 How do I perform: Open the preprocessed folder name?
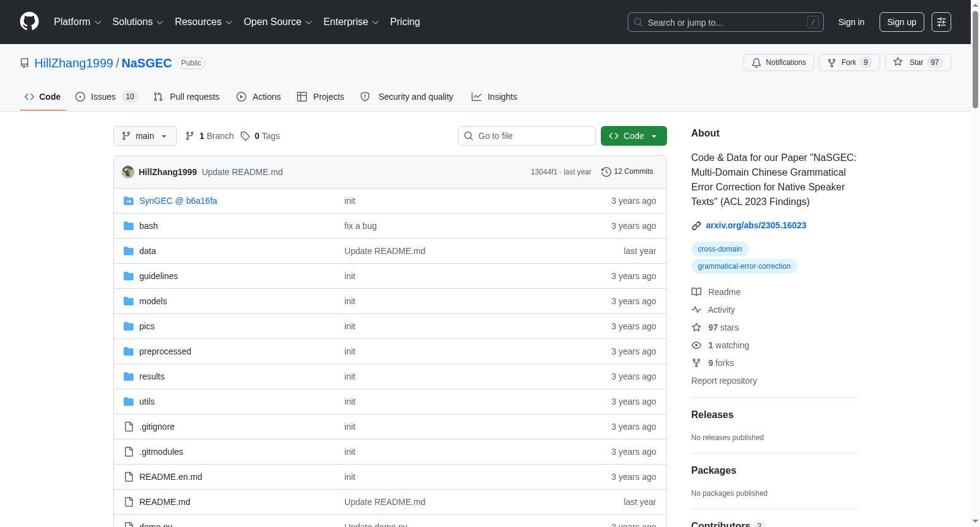[x=165, y=351]
